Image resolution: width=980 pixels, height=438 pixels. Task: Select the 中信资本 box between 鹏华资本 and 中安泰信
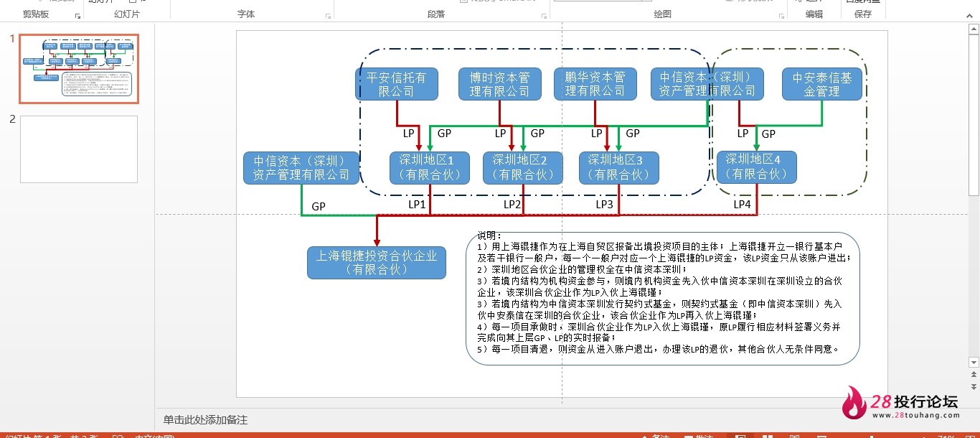coord(707,84)
